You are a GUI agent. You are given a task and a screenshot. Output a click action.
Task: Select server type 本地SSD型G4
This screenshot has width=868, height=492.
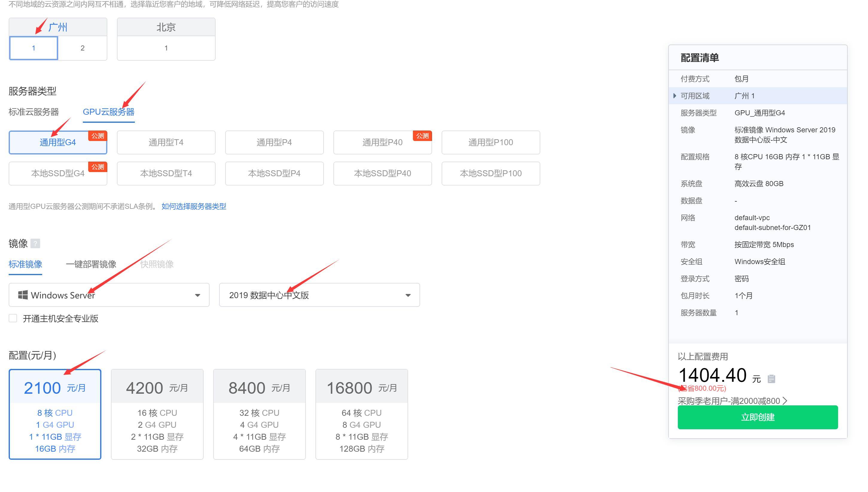pyautogui.click(x=58, y=173)
